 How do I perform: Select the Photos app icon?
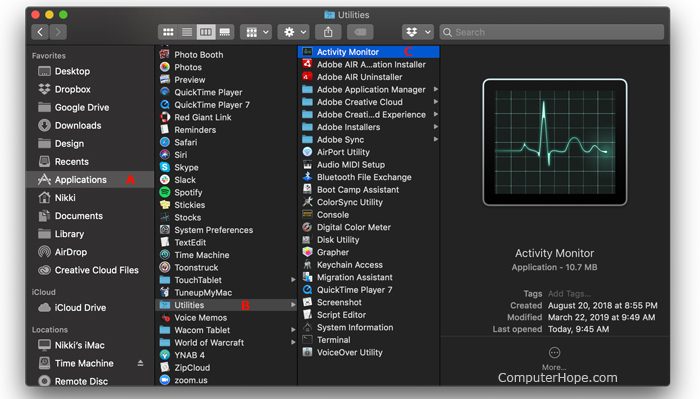(x=165, y=67)
